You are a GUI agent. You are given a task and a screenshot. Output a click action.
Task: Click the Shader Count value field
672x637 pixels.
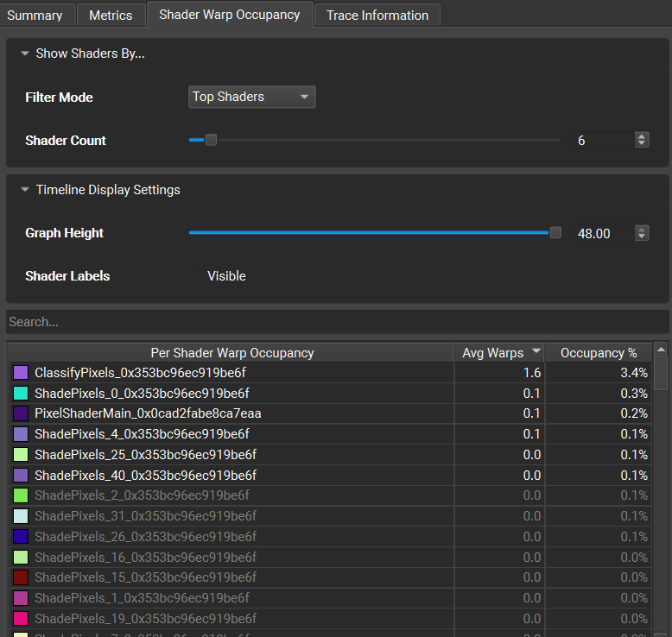pos(604,140)
